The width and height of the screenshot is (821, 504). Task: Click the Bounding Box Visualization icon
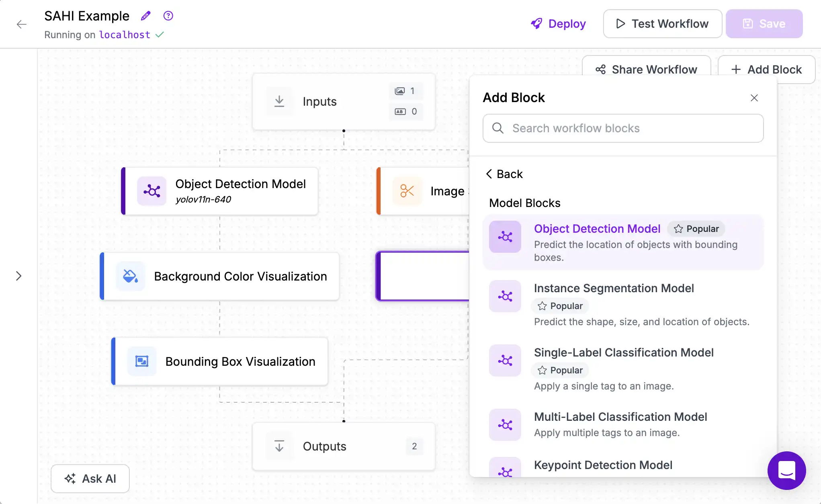pos(141,361)
